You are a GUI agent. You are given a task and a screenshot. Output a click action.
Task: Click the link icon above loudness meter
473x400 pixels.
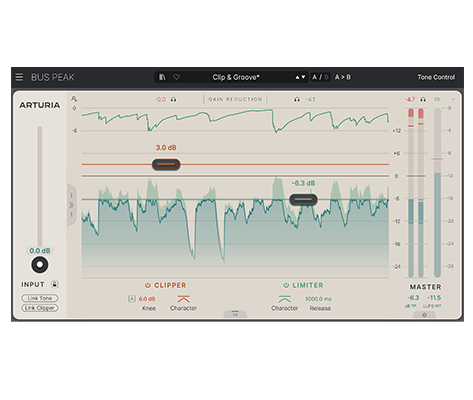point(437,99)
